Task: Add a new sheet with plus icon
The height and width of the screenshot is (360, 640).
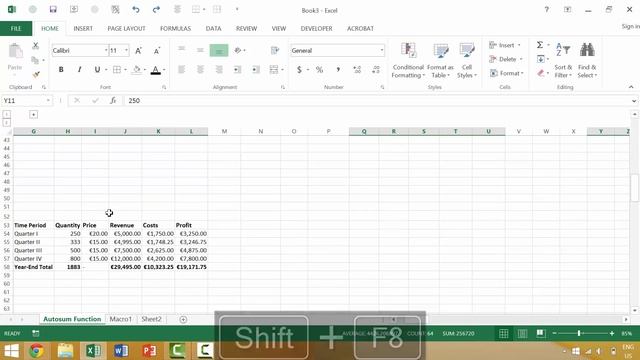Action: point(183,319)
